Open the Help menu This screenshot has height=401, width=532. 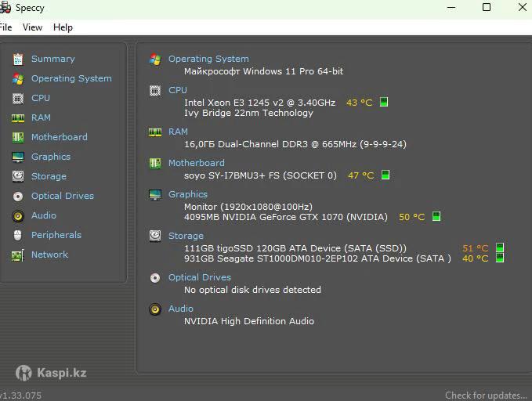[63, 27]
